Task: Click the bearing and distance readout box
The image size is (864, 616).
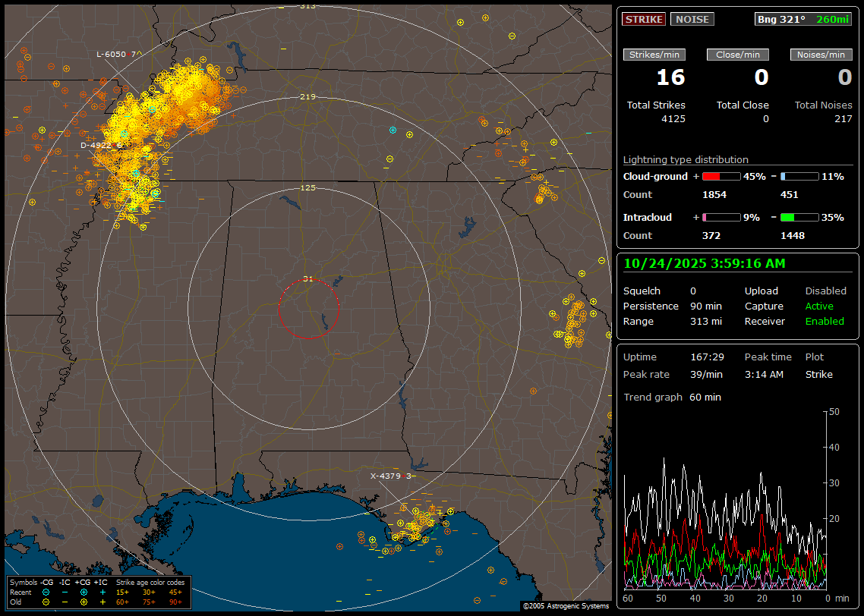Action: point(803,19)
